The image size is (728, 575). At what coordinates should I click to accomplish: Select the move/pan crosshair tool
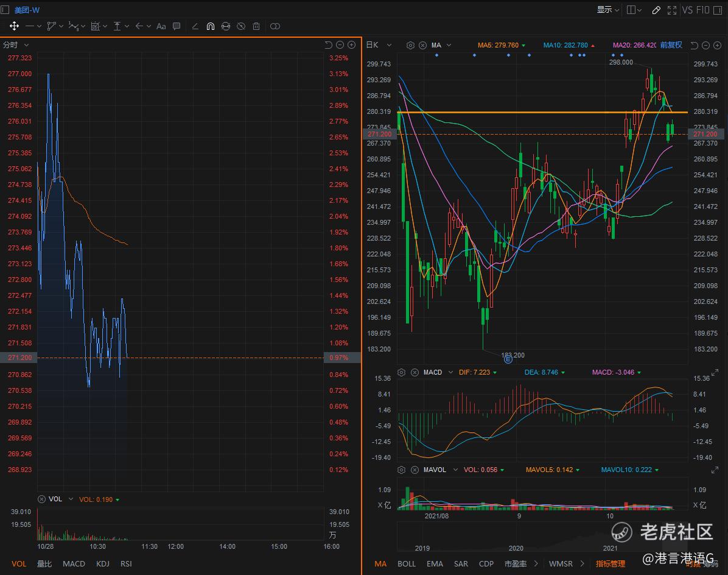coord(14,26)
